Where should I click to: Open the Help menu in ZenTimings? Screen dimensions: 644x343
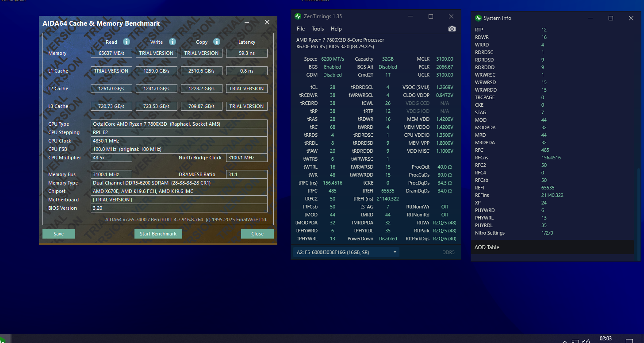336,29
